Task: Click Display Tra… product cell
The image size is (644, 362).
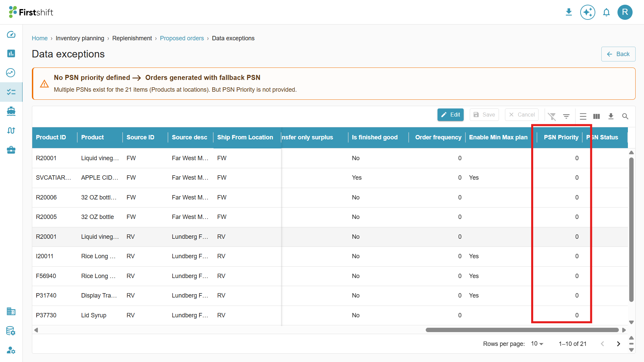Action: pos(100,296)
